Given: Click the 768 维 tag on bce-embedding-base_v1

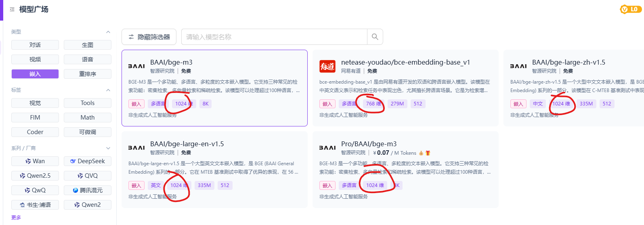Looking at the screenshot, I should coord(373,104).
